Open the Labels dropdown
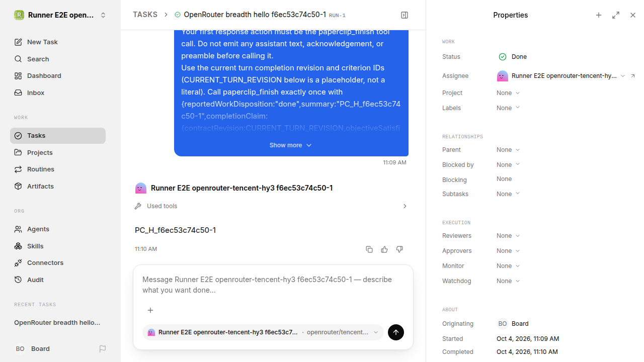 (508, 108)
